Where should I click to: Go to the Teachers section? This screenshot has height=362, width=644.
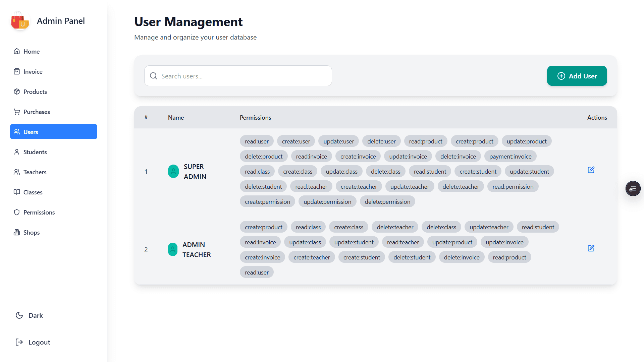pyautogui.click(x=54, y=172)
